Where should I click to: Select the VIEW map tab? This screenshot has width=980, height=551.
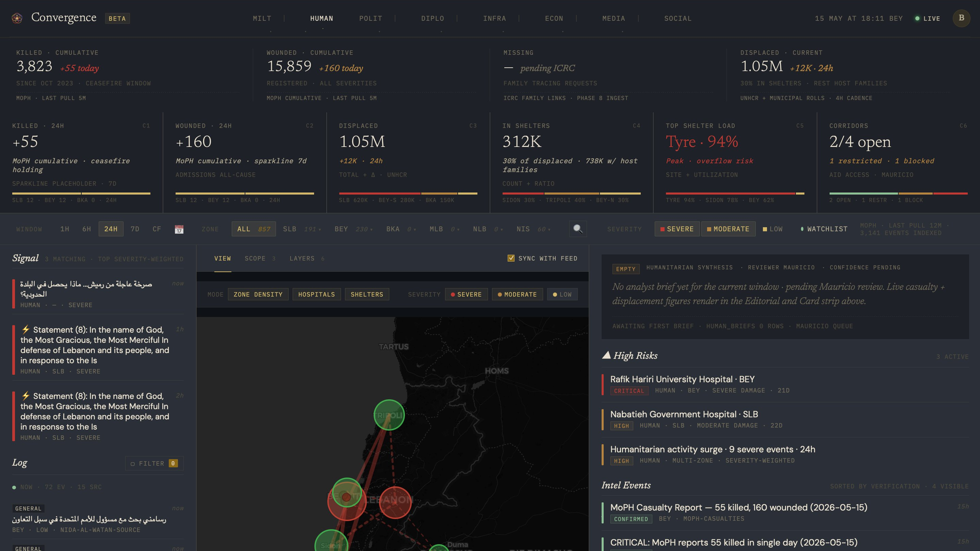pyautogui.click(x=223, y=258)
